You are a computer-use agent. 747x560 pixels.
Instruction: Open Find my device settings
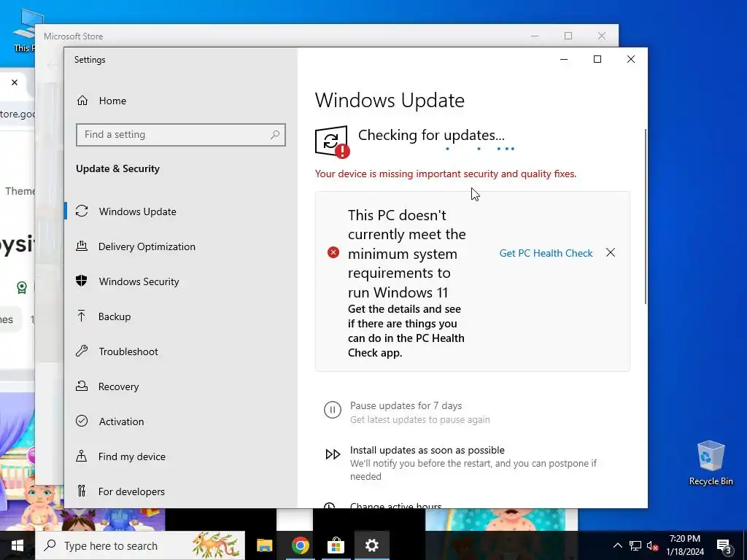click(x=181, y=456)
